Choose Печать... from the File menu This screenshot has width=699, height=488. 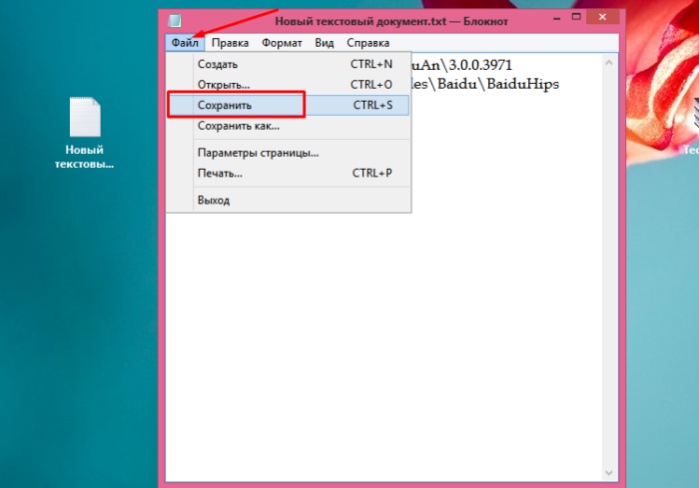pos(288,173)
